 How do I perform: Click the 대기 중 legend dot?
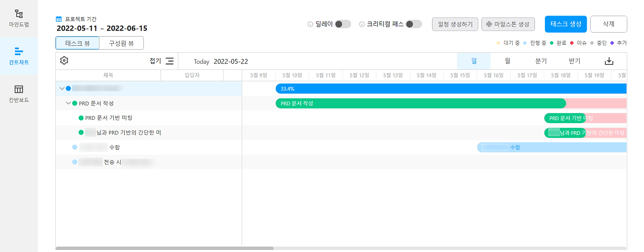499,43
